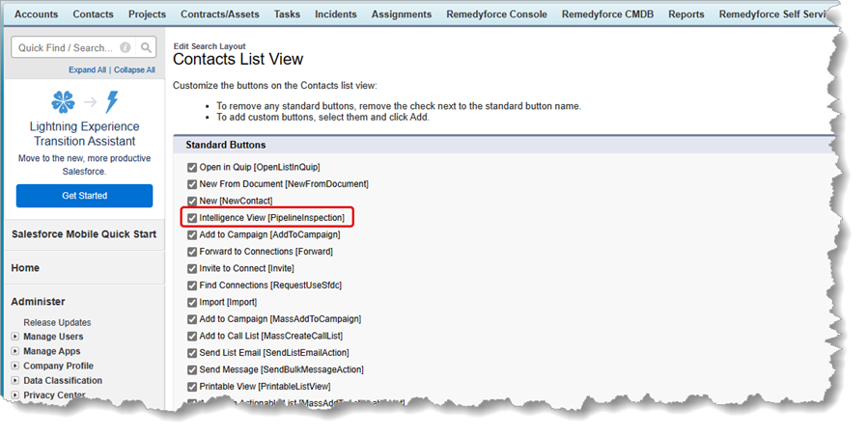Open the Contacts tab
This screenshot has width=868, height=435.
point(93,14)
